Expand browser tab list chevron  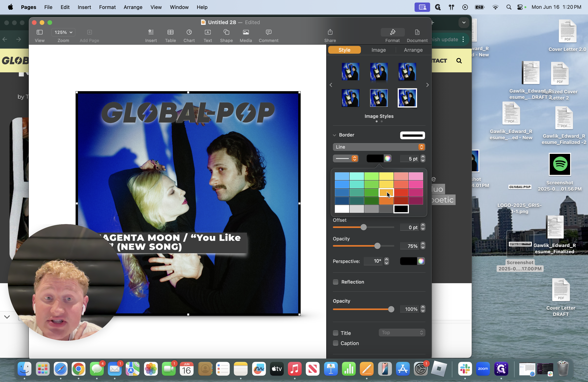(x=464, y=23)
